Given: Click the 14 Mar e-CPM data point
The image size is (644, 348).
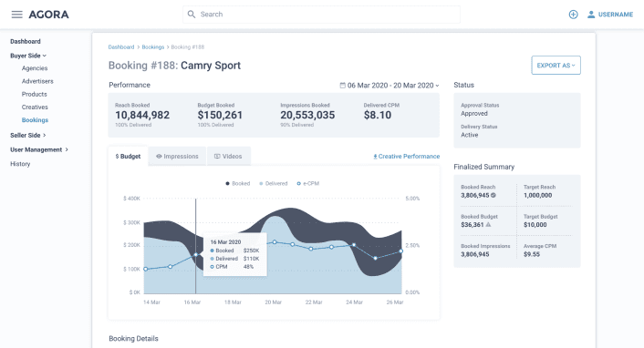Looking at the screenshot, I should 145,270.
